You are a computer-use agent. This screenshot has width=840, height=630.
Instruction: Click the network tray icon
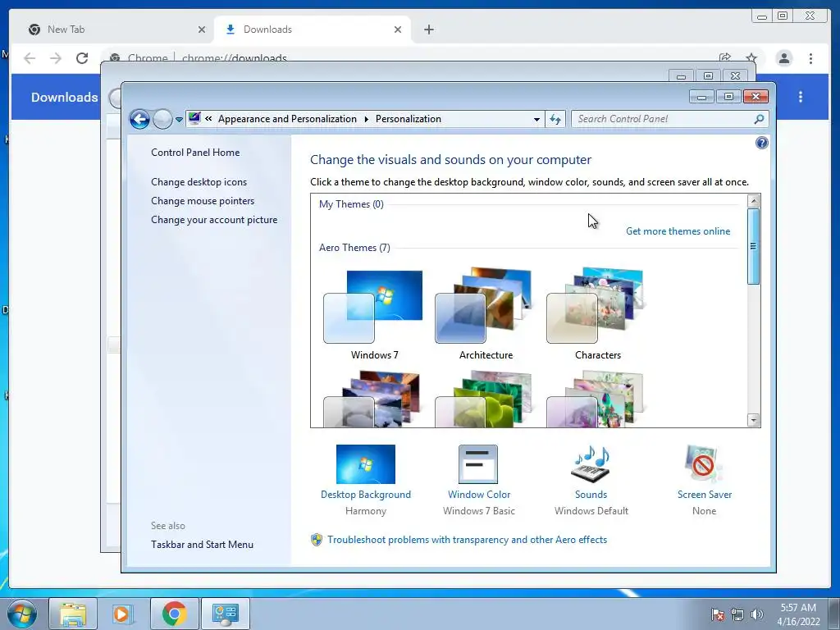coord(737,614)
